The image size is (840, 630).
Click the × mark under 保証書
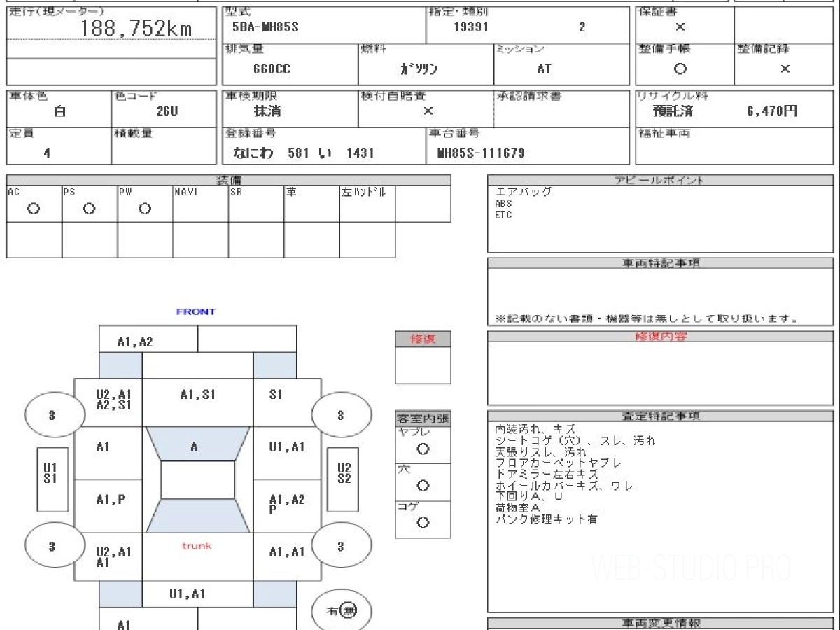point(680,27)
